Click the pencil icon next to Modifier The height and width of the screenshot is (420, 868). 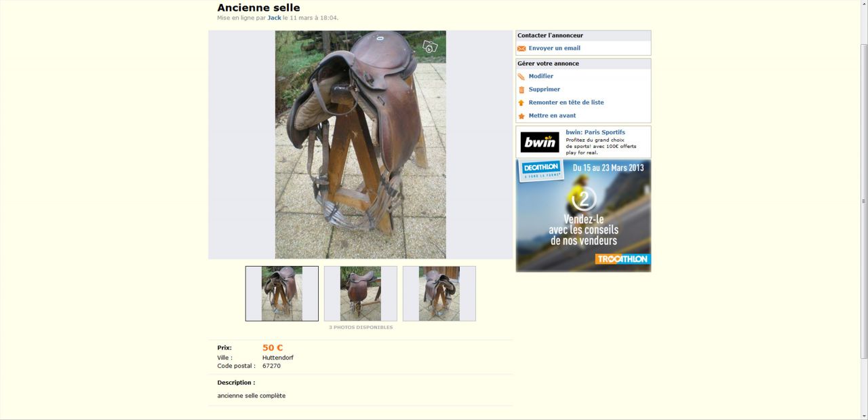click(521, 77)
